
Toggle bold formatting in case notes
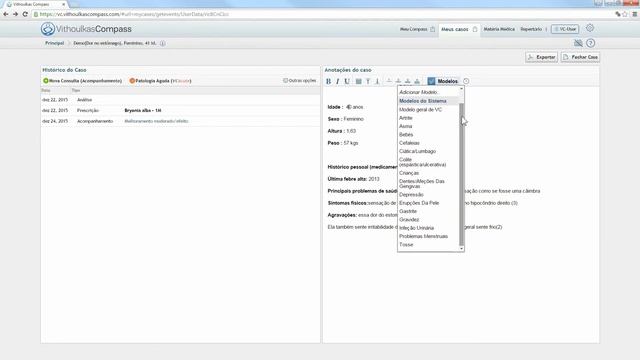coord(328,81)
